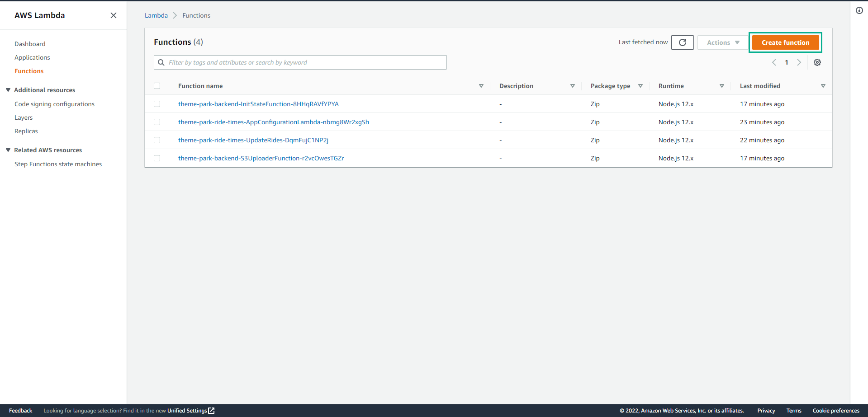This screenshot has width=868, height=417.
Task: Select all functions checkbox in header
Action: [157, 86]
